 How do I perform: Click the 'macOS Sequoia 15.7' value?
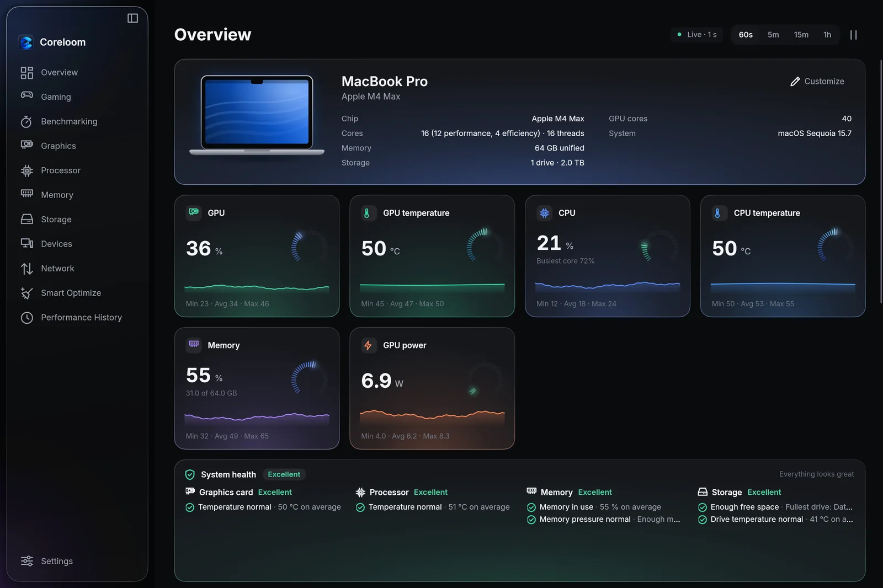pos(815,133)
